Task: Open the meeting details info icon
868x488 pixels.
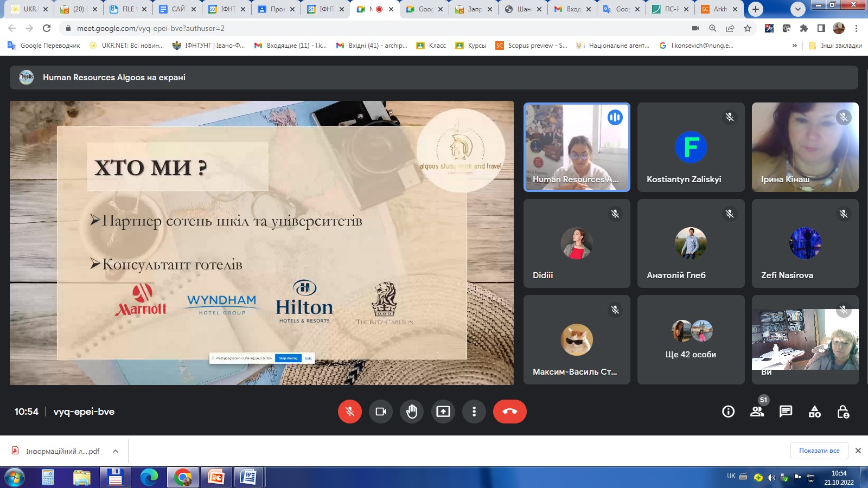Action: click(x=728, y=412)
